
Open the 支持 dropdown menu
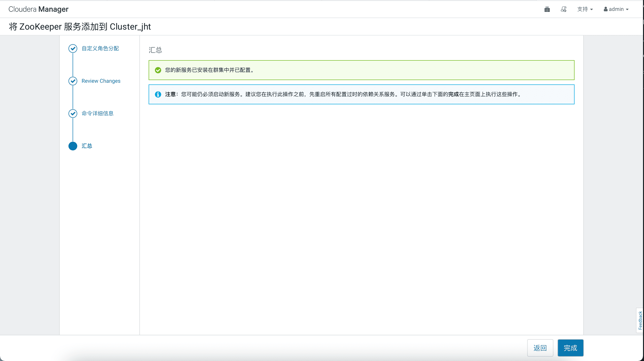(x=585, y=9)
